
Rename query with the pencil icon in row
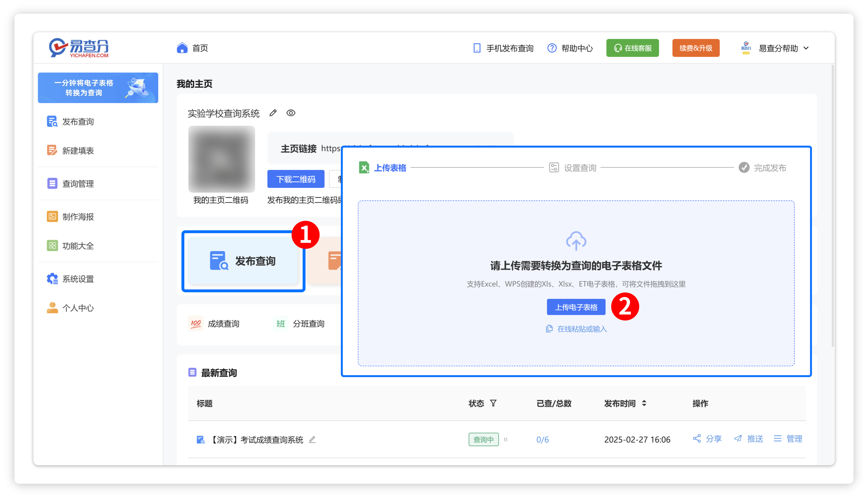(x=312, y=440)
